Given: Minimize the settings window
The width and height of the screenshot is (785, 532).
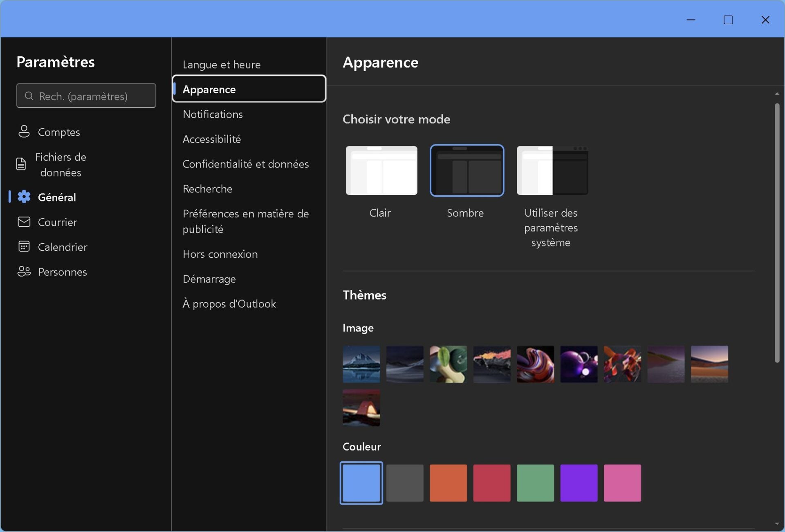Looking at the screenshot, I should (x=691, y=20).
